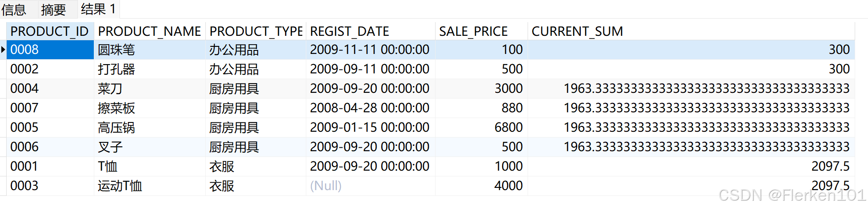Click the PRODUCT_ID column header
This screenshot has height=210, width=868.
tap(49, 31)
